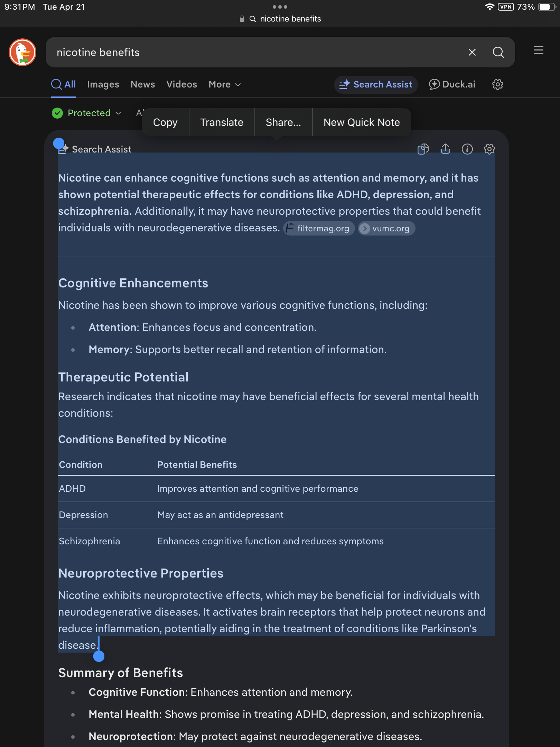Choose Copy in the selection popup
The height and width of the screenshot is (747, 560).
pos(165,122)
